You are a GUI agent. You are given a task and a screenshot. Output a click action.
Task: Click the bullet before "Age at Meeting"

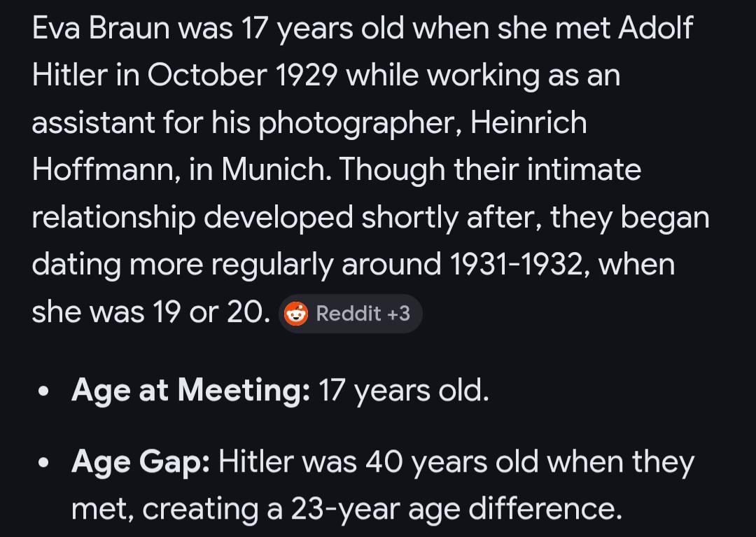pyautogui.click(x=45, y=392)
